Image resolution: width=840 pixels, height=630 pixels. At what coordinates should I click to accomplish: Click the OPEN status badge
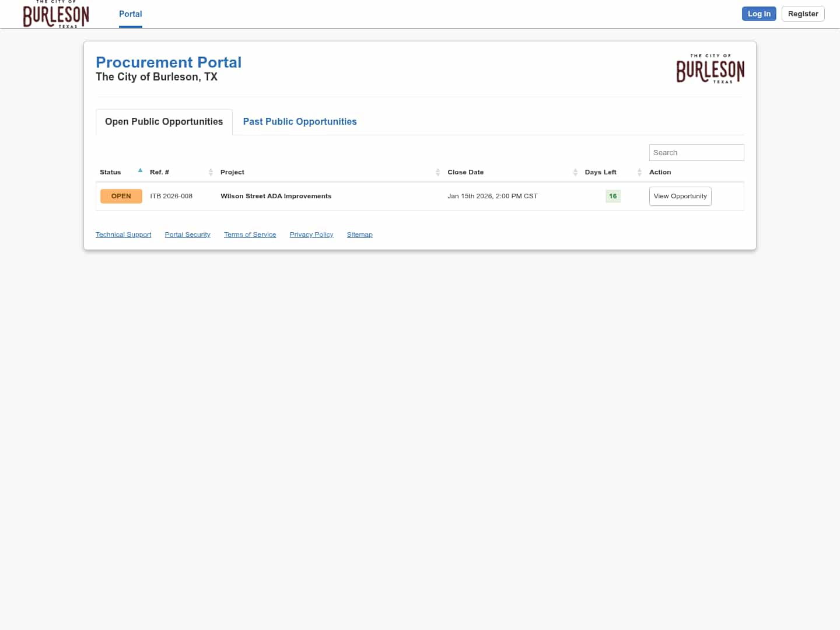(121, 196)
